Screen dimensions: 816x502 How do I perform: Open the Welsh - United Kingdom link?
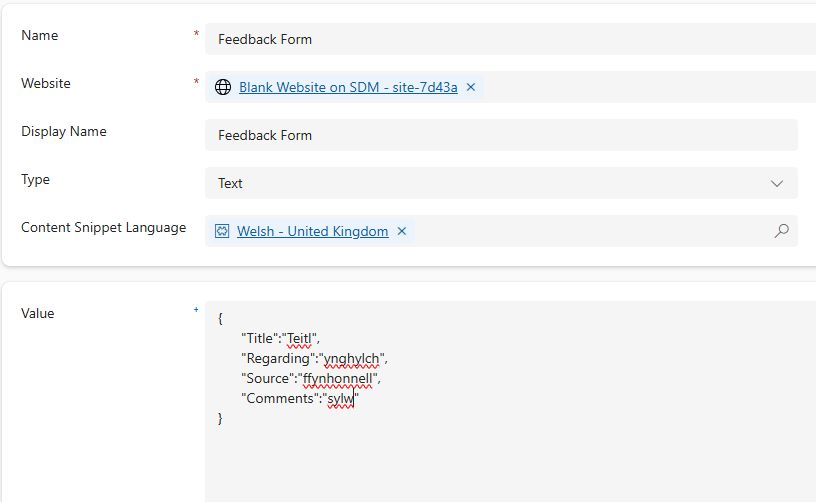pos(312,231)
